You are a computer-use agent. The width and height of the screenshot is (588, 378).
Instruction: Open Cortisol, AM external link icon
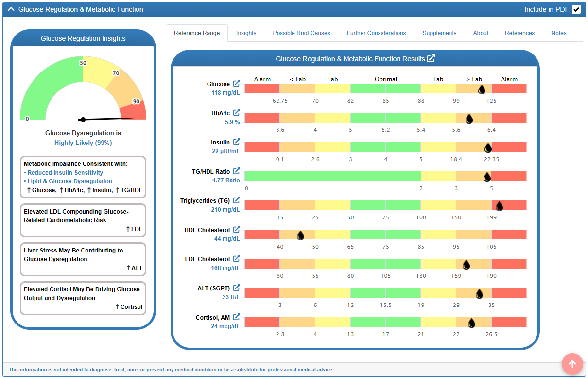coord(237,317)
